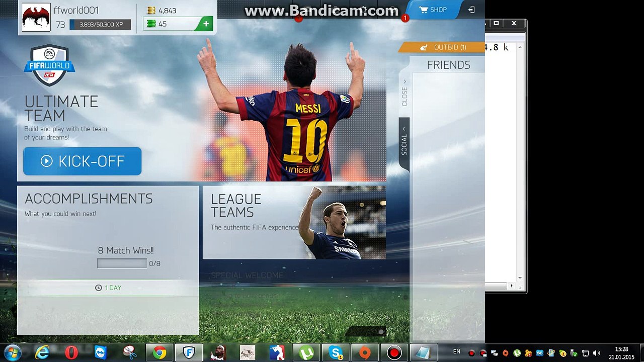The width and height of the screenshot is (644, 362).
Task: Open uTorrent from the taskbar
Action: point(306,353)
